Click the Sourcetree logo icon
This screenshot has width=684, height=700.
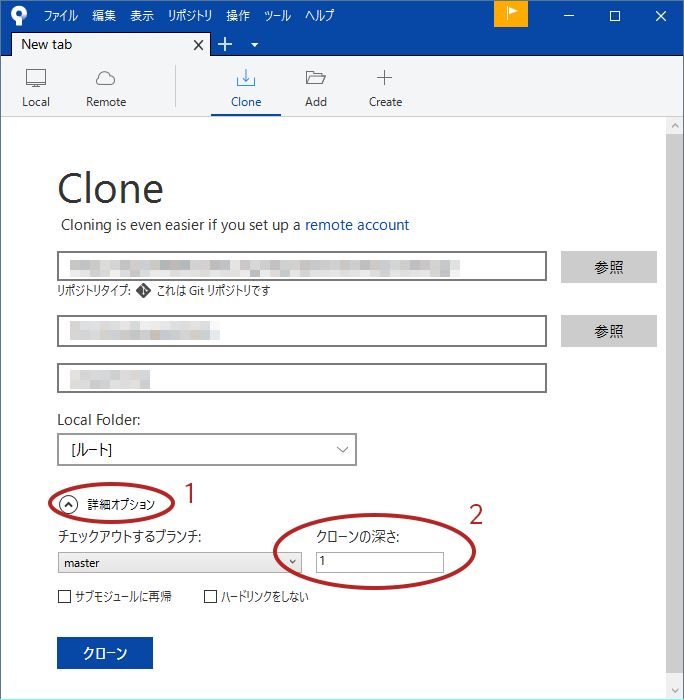point(18,15)
